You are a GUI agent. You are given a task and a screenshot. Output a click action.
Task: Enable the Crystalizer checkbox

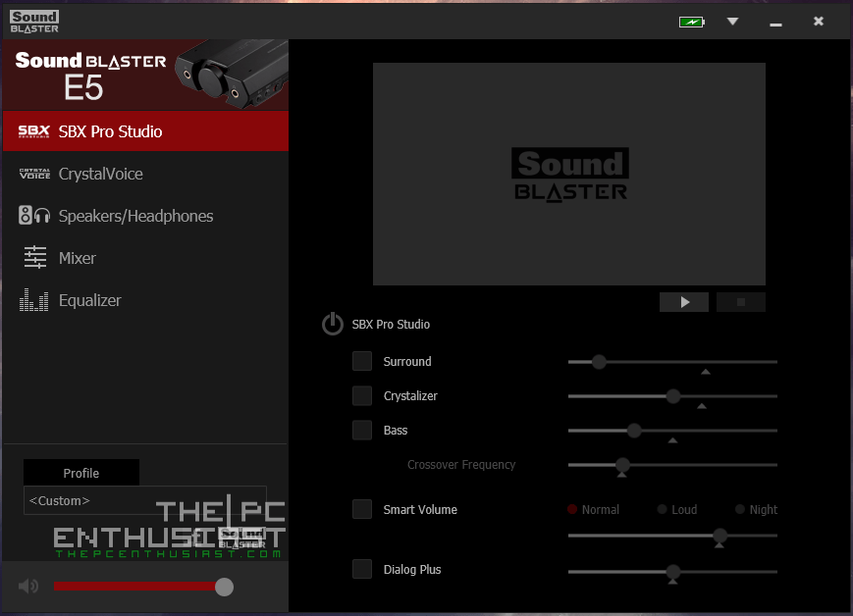[362, 396]
